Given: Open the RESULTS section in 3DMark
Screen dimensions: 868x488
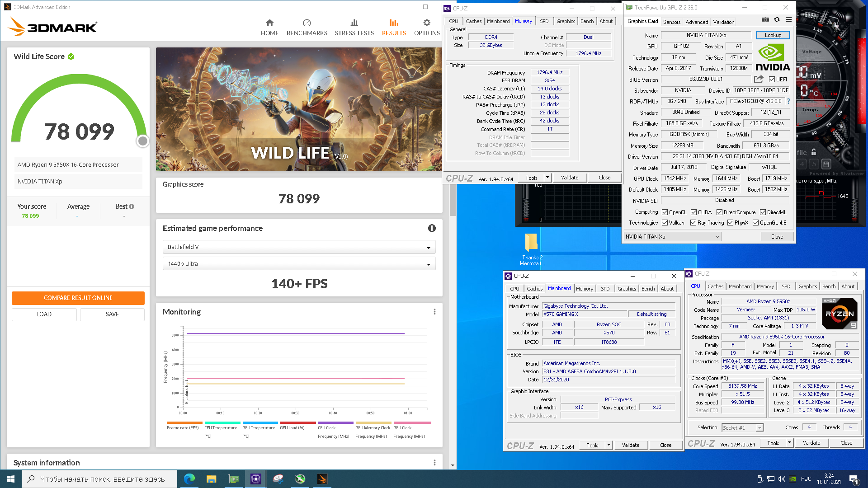Looking at the screenshot, I should point(394,28).
